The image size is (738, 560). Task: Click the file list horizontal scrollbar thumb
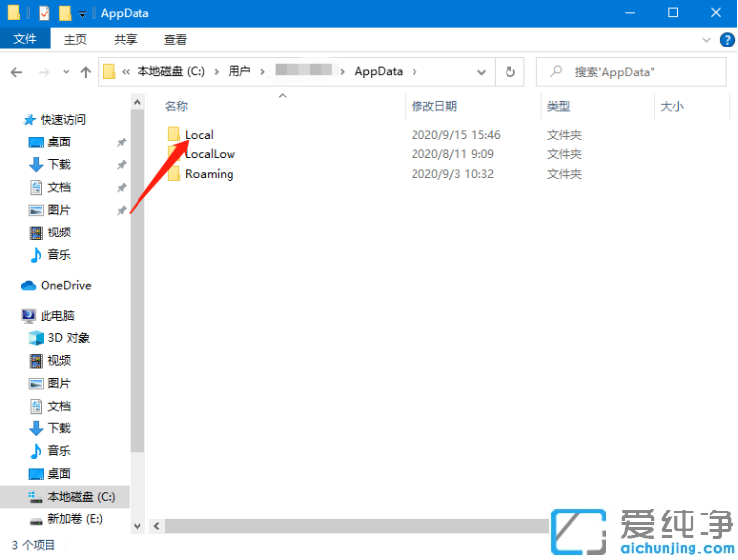(x=357, y=526)
